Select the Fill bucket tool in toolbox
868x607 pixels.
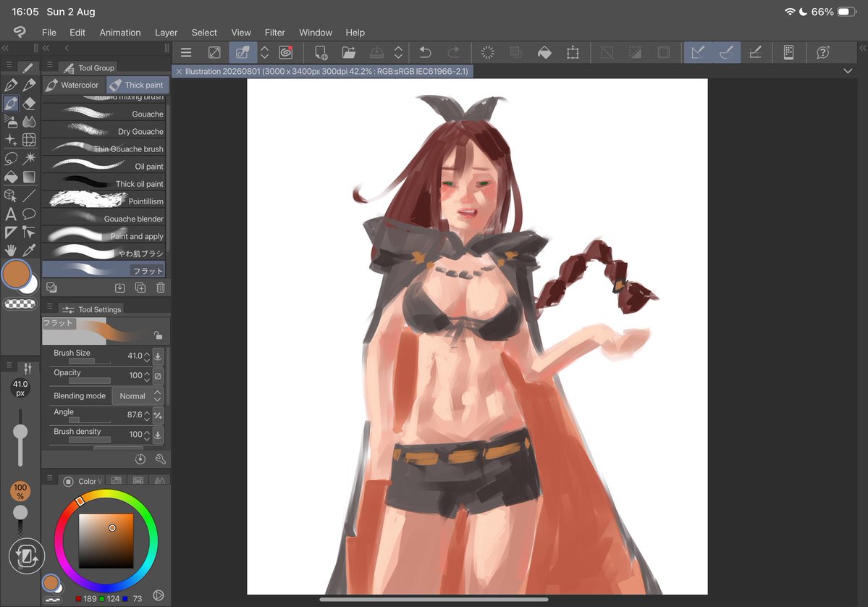(x=11, y=177)
